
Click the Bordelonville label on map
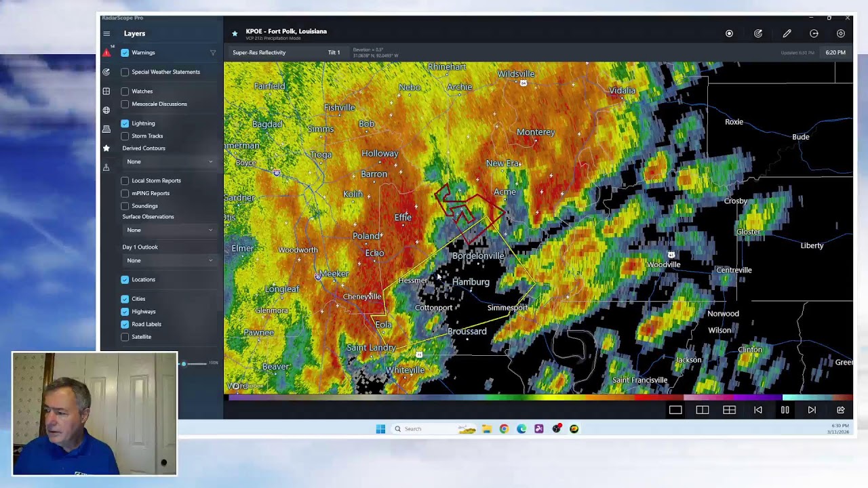(478, 256)
